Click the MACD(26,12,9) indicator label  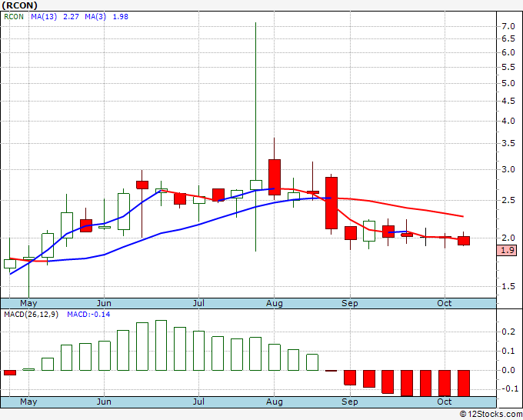tap(31, 314)
